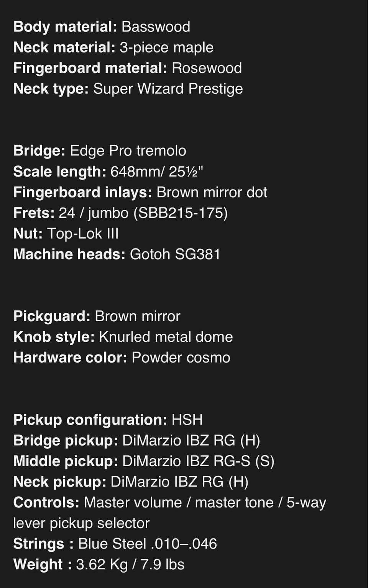Select the "Controls" label text

point(46,502)
